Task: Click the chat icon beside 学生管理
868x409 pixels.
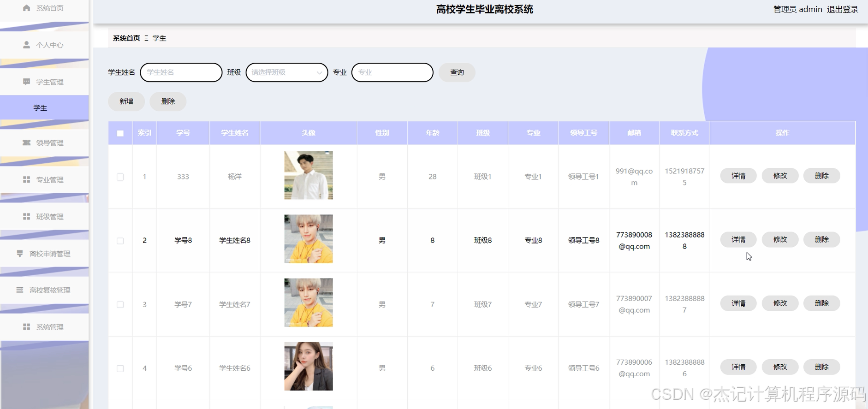Action: point(27,82)
